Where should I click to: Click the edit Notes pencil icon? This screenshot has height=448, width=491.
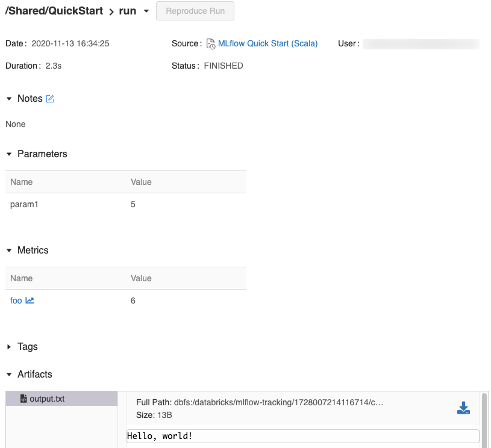click(x=50, y=99)
